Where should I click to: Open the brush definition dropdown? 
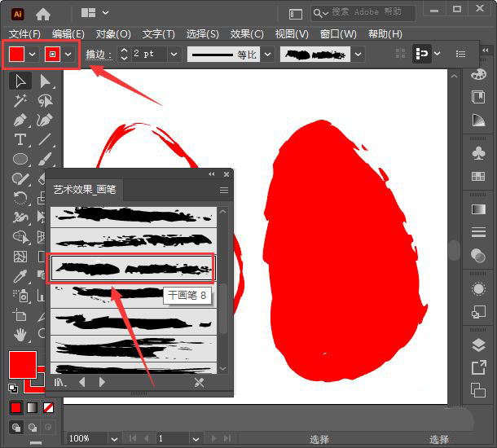click(x=358, y=55)
